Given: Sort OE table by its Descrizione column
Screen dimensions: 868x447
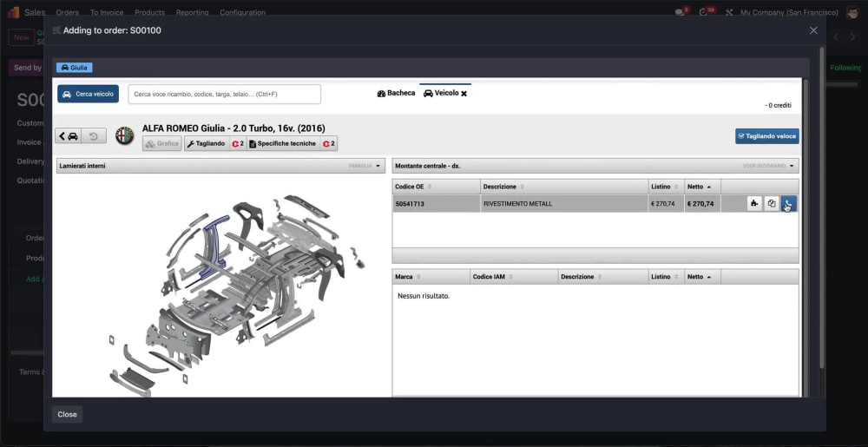Looking at the screenshot, I should point(564,187).
